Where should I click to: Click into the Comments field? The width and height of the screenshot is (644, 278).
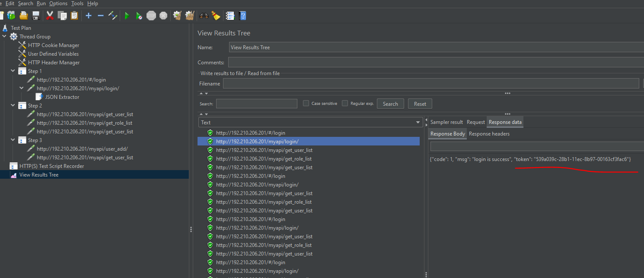point(436,62)
